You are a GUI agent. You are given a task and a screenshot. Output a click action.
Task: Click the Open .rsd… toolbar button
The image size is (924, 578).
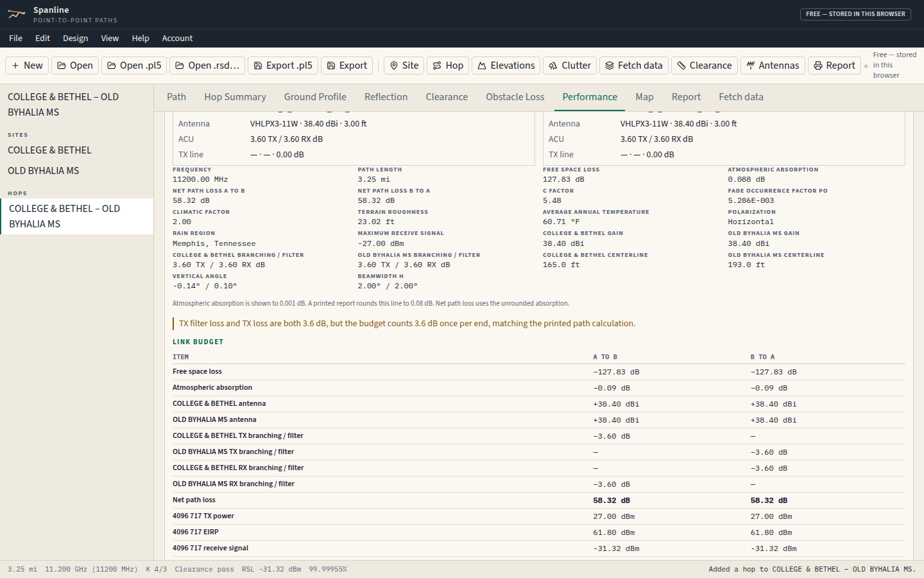(x=207, y=66)
